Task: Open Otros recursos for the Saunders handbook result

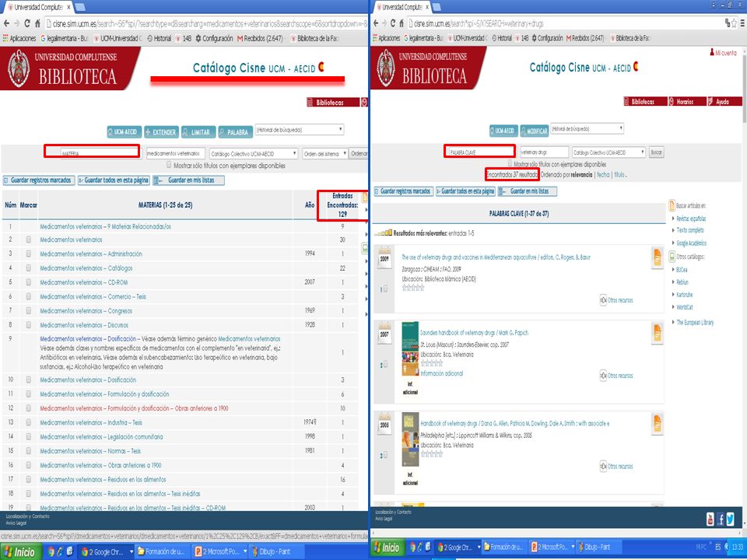Action: coord(616,376)
